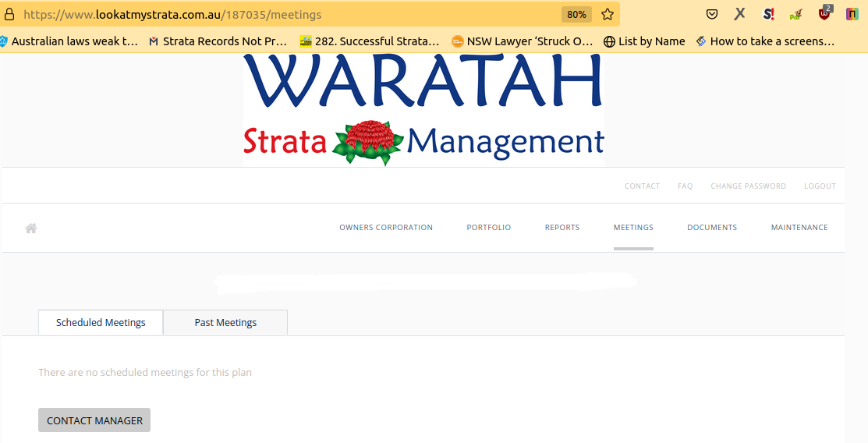This screenshot has width=868, height=443.
Task: Click the PDF extension icon
Action: coord(796,14)
